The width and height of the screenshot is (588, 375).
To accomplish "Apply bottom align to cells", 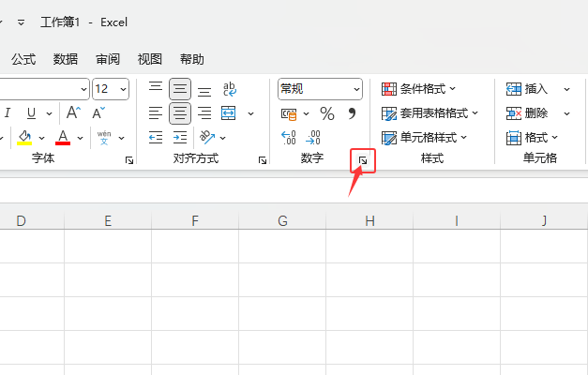I will [x=204, y=91].
